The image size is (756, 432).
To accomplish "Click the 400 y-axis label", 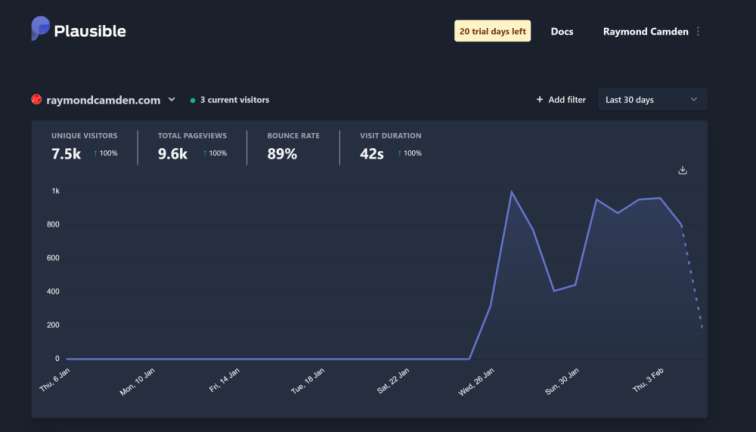I will click(x=53, y=291).
